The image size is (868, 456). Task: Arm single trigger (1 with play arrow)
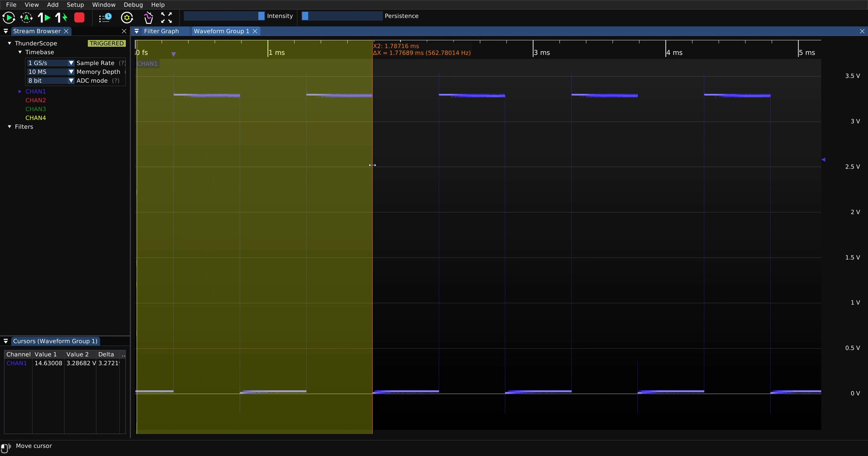click(44, 18)
